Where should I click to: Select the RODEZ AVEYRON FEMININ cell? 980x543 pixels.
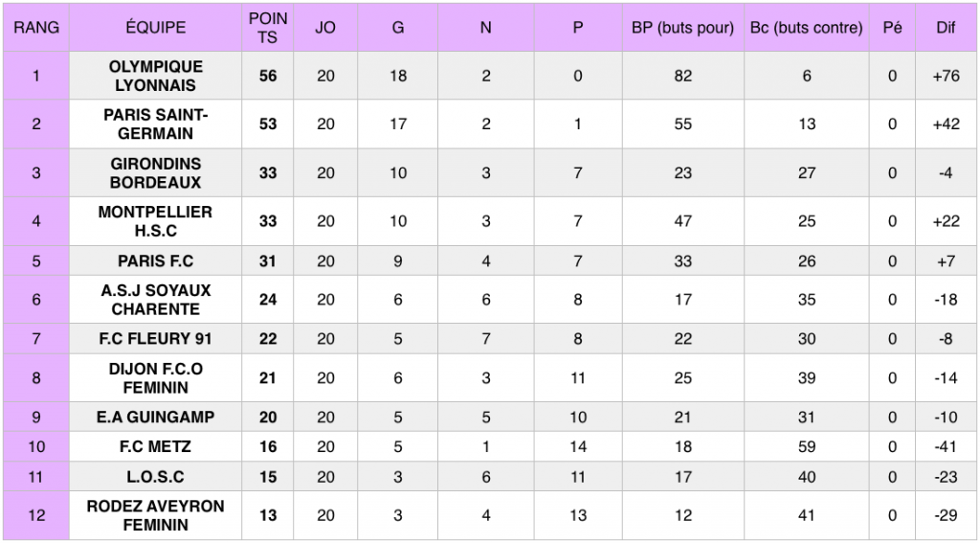pos(156,515)
